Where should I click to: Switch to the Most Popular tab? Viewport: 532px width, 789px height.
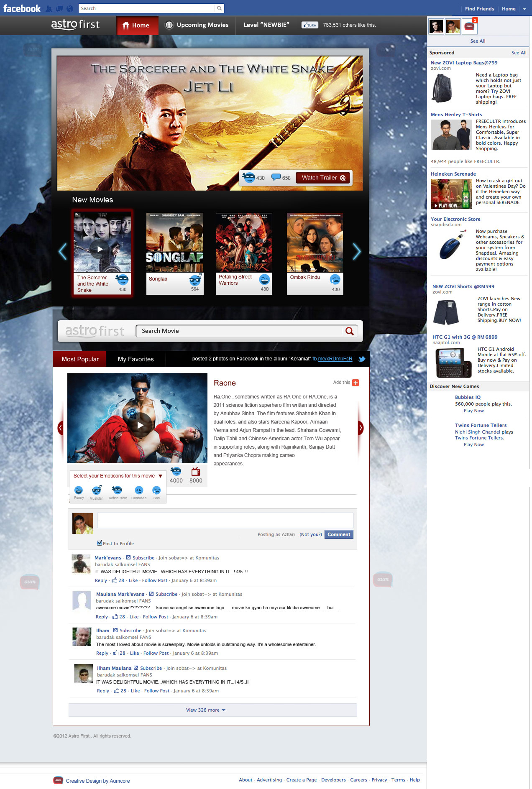(80, 359)
